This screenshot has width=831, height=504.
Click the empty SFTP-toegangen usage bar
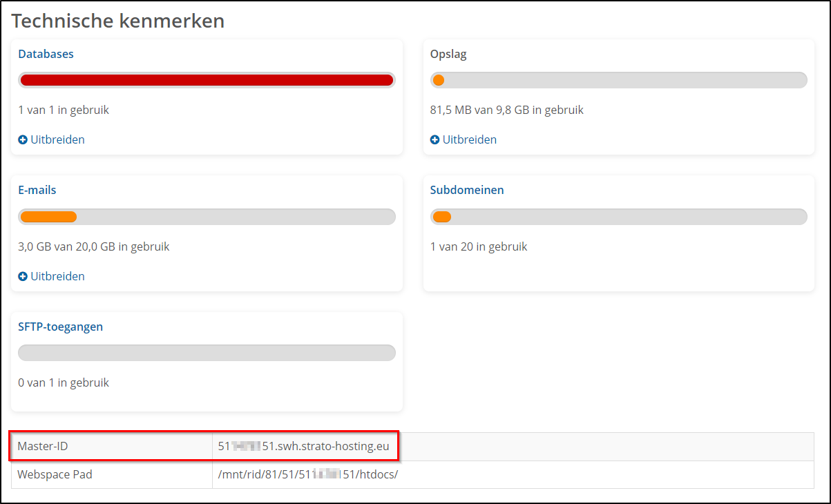(207, 353)
